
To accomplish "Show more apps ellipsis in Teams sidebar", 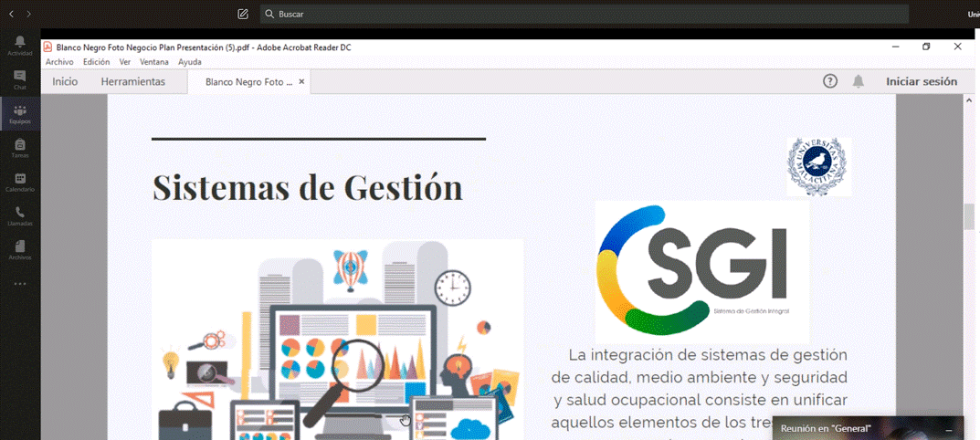I will pyautogui.click(x=20, y=284).
